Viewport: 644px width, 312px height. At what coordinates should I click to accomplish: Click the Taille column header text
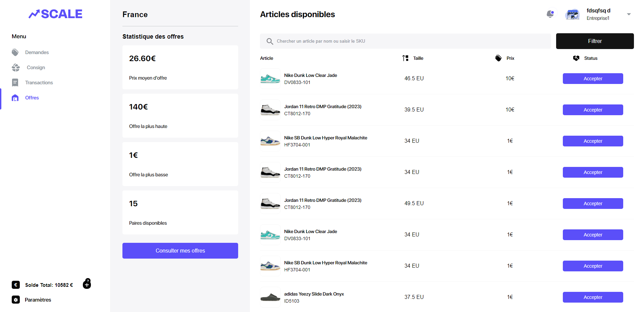click(x=418, y=58)
